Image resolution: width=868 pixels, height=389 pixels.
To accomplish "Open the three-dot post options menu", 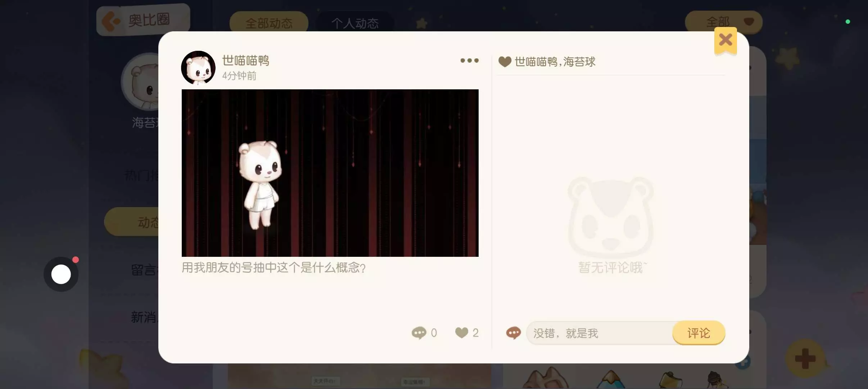I will [469, 61].
